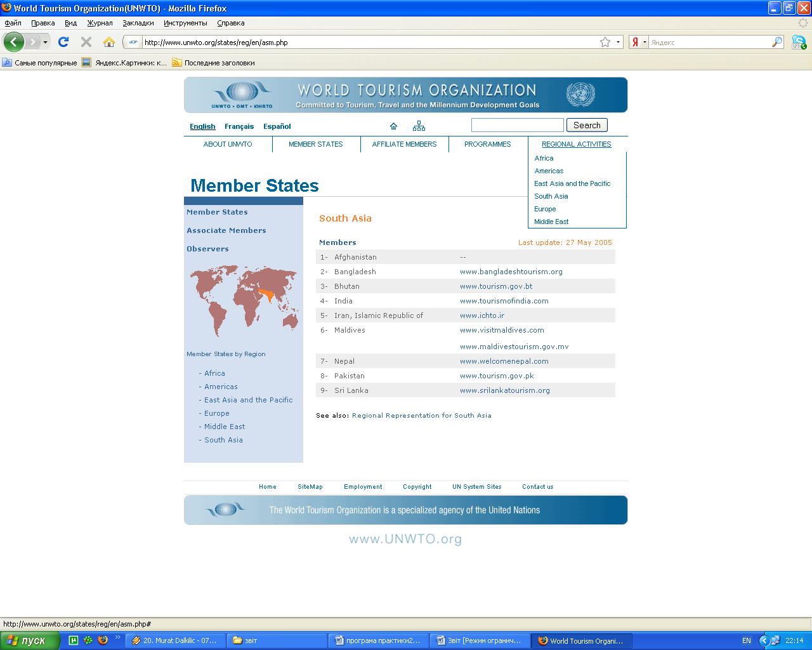Bookmark this page with the star icon
This screenshot has width=812, height=650.
(x=605, y=43)
